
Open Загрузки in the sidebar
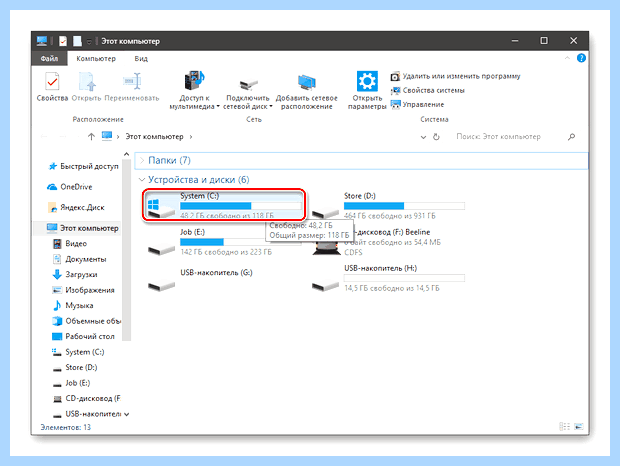coord(75,275)
